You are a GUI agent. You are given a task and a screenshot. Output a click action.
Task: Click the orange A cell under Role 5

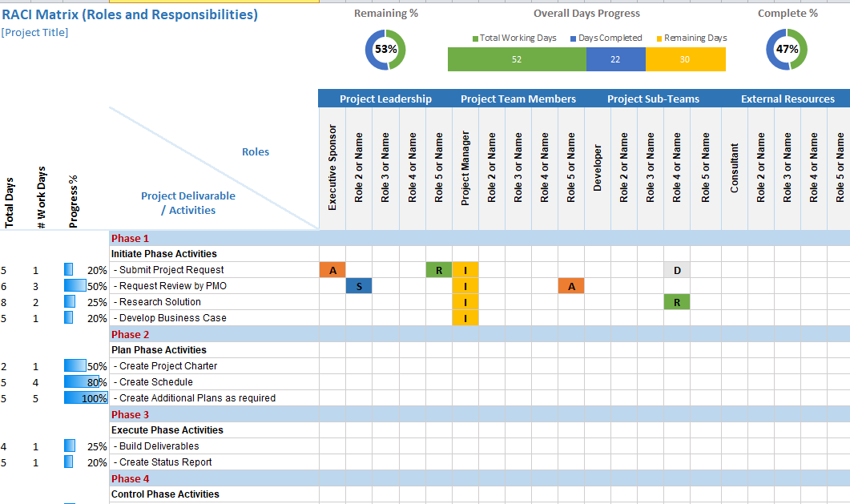pyautogui.click(x=570, y=285)
